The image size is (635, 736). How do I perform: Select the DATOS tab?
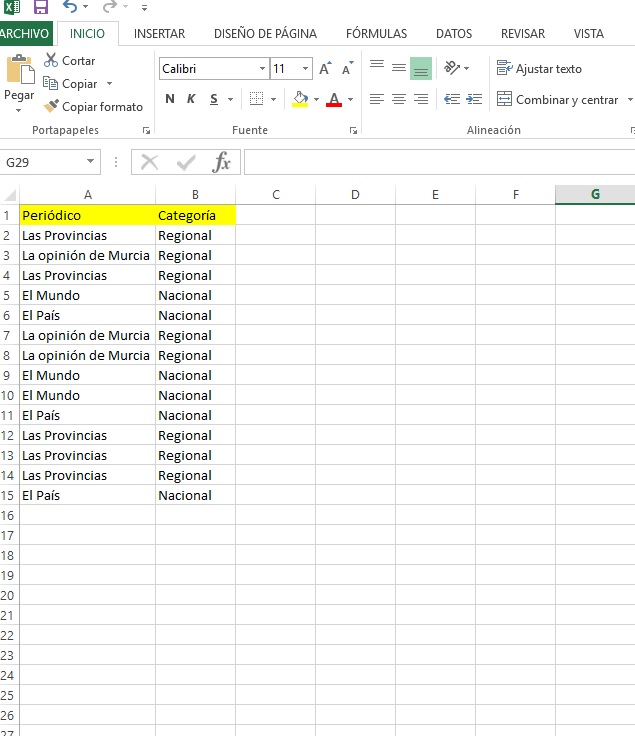(x=454, y=34)
